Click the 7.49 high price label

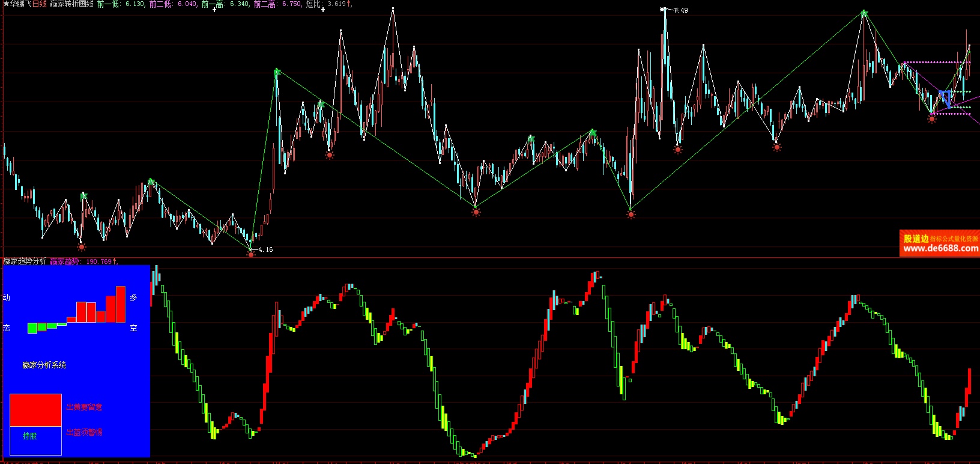(x=680, y=10)
